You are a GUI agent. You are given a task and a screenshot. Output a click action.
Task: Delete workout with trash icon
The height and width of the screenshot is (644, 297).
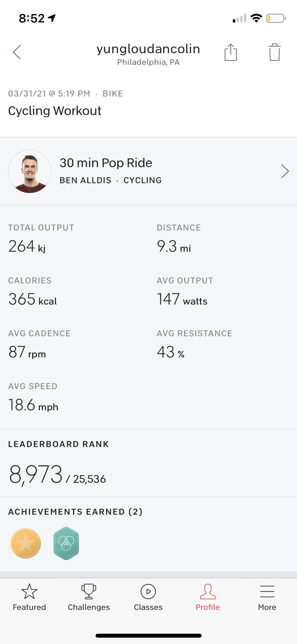[275, 52]
